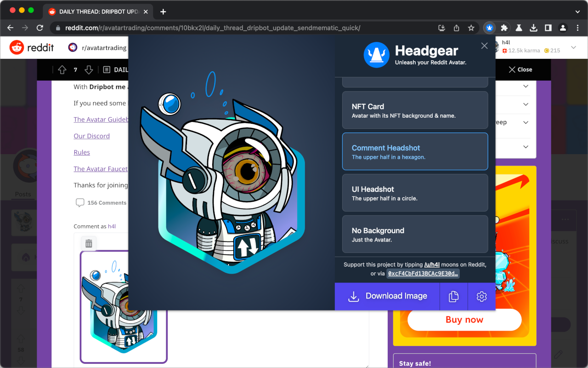
Task: Click the share icon in the address bar
Action: [456, 28]
